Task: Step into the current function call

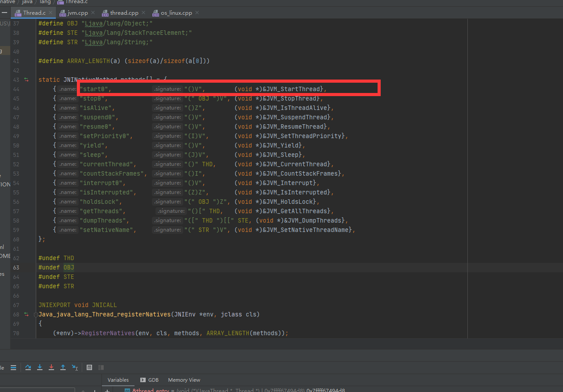Action: (39, 367)
